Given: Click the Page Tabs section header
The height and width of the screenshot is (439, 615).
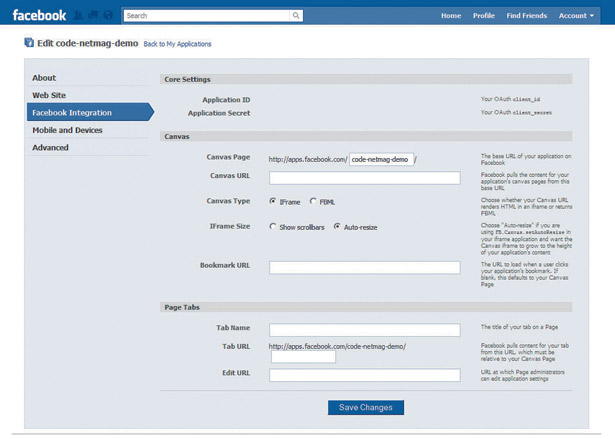Looking at the screenshot, I should pyautogui.click(x=366, y=307).
